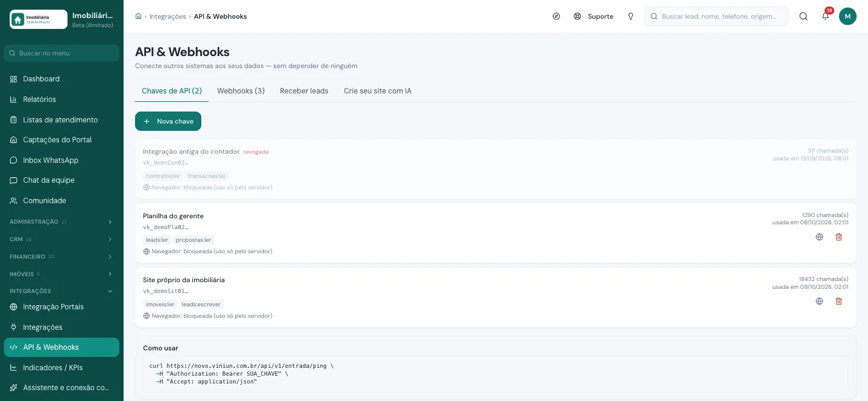Open Integração Portais
This screenshot has height=401, width=868.
click(61, 307)
